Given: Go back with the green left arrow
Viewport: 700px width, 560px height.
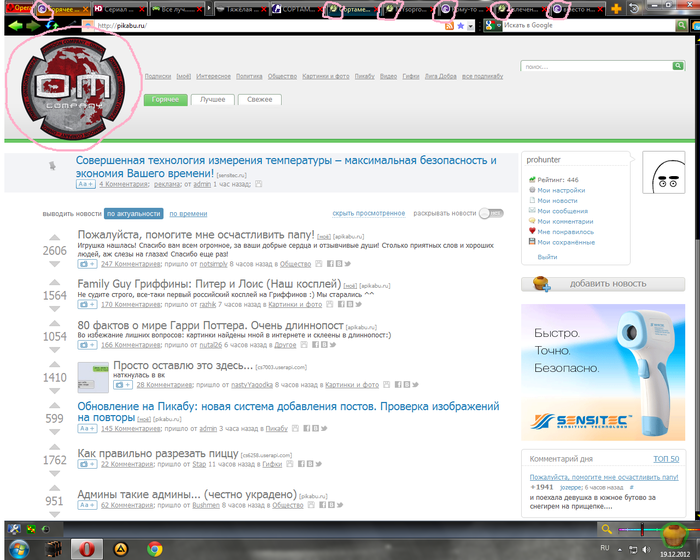Looking at the screenshot, I should pyautogui.click(x=15, y=25).
